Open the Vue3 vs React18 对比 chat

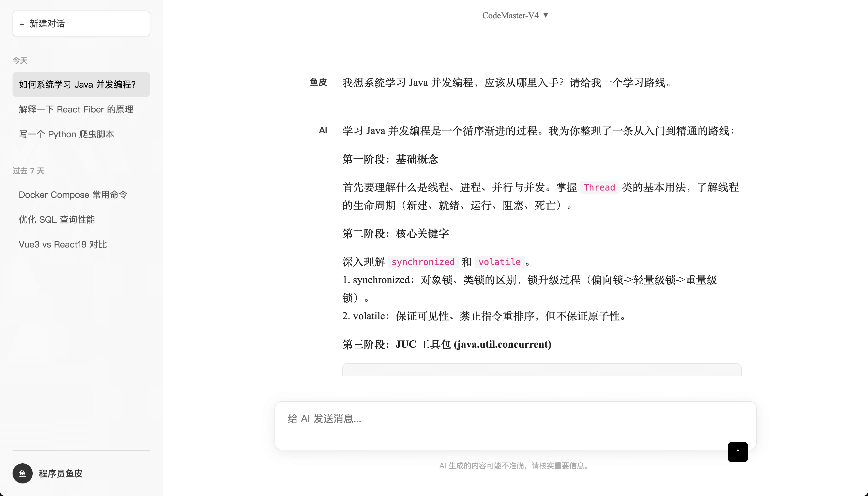coord(63,244)
